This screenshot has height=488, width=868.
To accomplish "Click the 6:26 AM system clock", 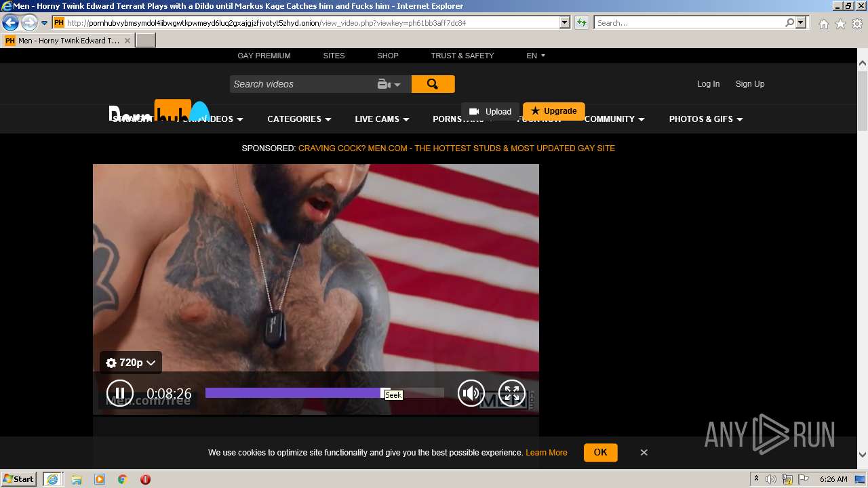I will [833, 479].
